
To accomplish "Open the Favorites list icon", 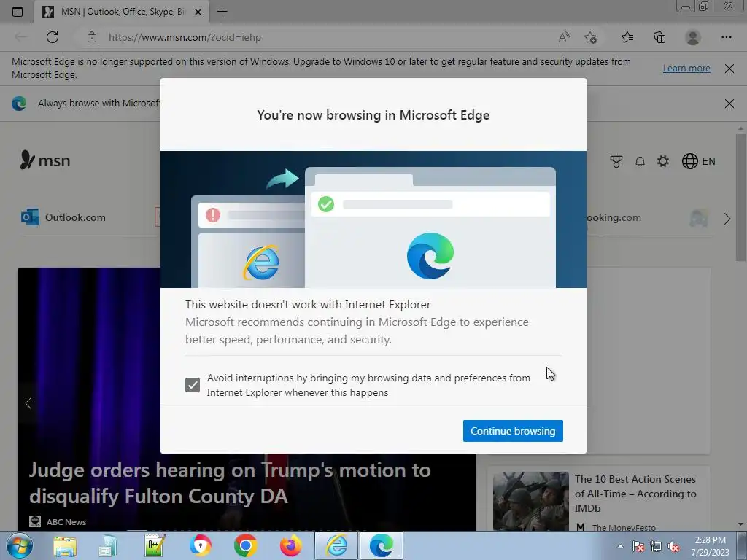I will pos(627,37).
